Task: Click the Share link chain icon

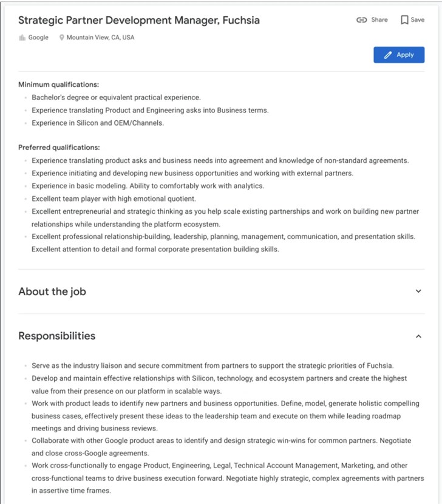Action: click(x=362, y=20)
